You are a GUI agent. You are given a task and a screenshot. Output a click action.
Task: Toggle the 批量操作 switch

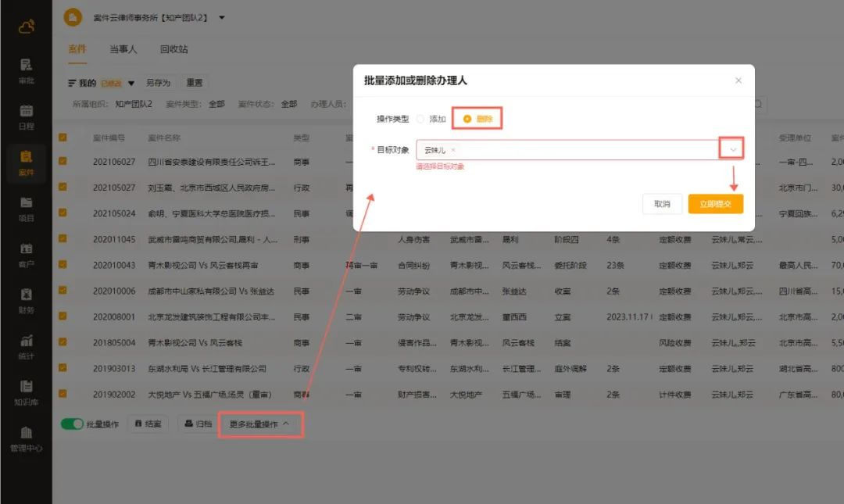72,424
